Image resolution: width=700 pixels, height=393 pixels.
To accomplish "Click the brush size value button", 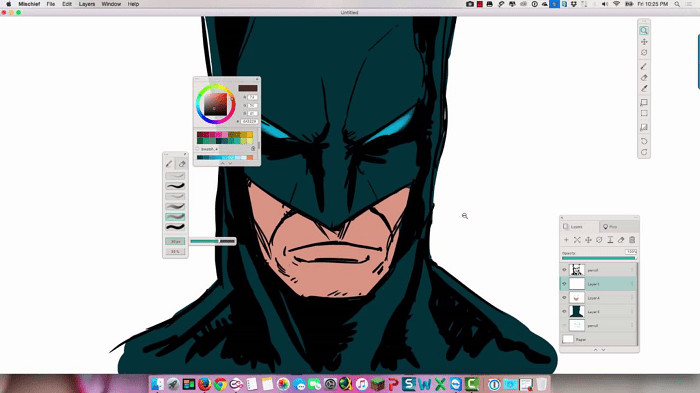I will click(x=175, y=241).
